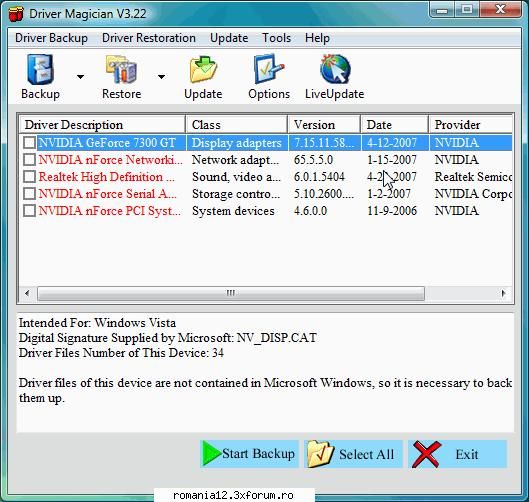Viewport: 529px width, 502px height.
Task: Click the horizontal scrollbar right arrow
Action: tap(504, 293)
